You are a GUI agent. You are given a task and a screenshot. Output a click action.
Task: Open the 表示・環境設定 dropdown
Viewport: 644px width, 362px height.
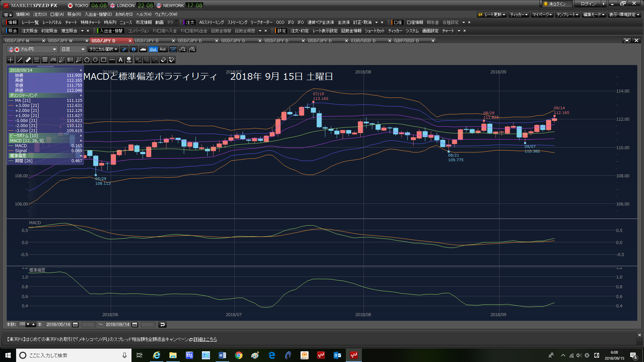click(x=624, y=15)
